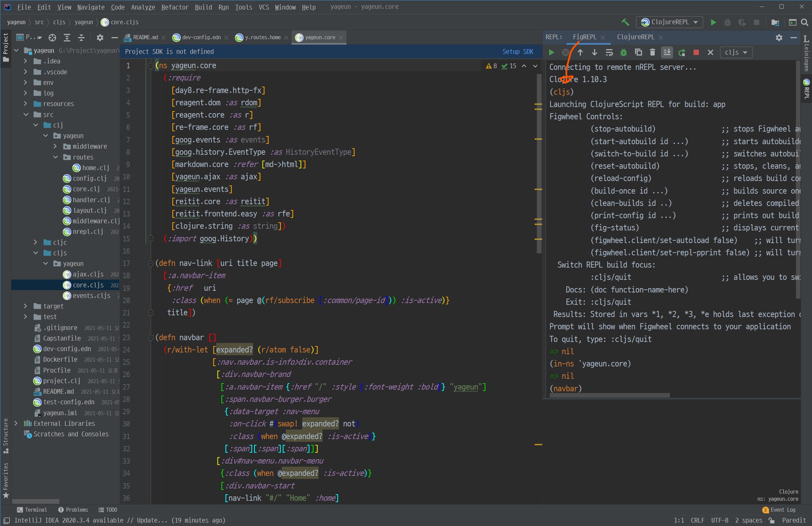This screenshot has width=812, height=526.
Task: Clear the REPL output with trash icon
Action: [x=652, y=52]
